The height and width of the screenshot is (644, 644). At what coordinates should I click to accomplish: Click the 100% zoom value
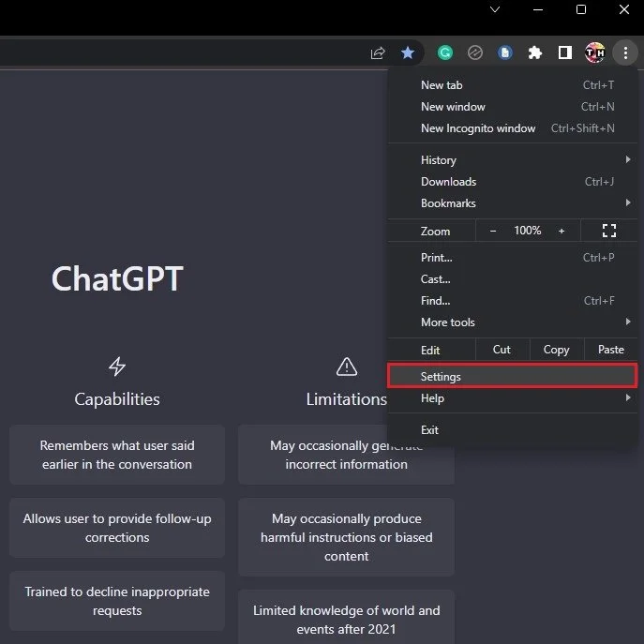(528, 231)
